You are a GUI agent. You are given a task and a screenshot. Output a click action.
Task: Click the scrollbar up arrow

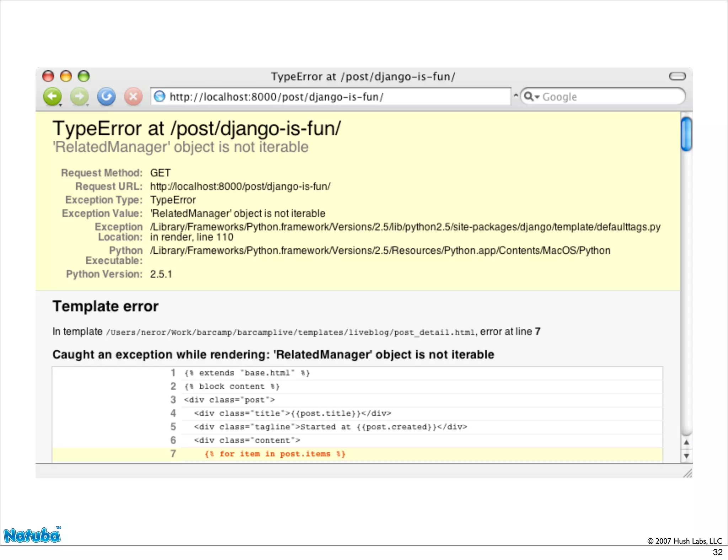pyautogui.click(x=686, y=442)
